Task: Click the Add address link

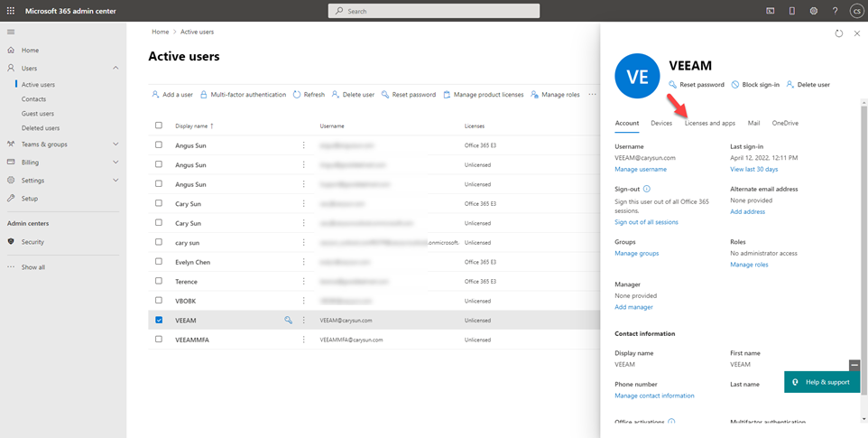Action: [x=747, y=211]
